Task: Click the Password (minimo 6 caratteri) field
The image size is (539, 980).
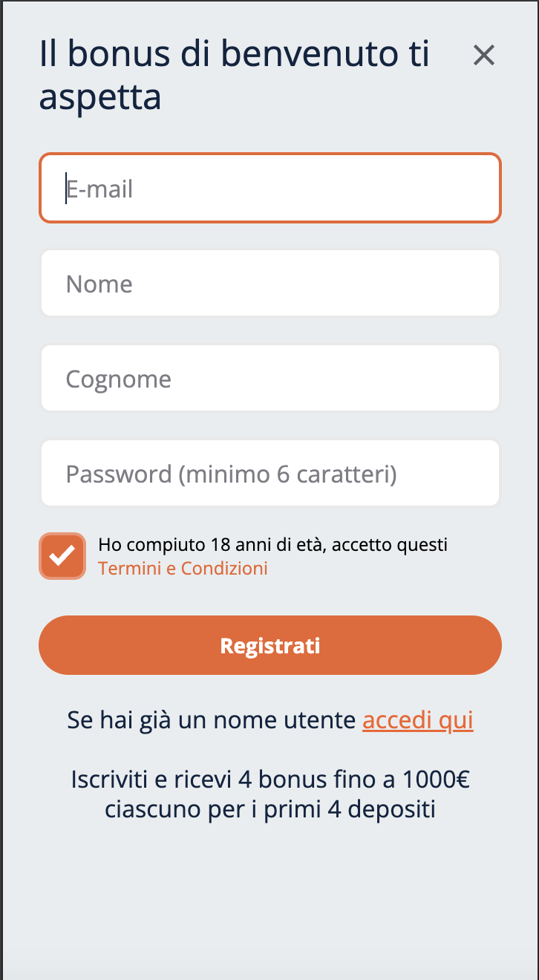Action: click(270, 473)
